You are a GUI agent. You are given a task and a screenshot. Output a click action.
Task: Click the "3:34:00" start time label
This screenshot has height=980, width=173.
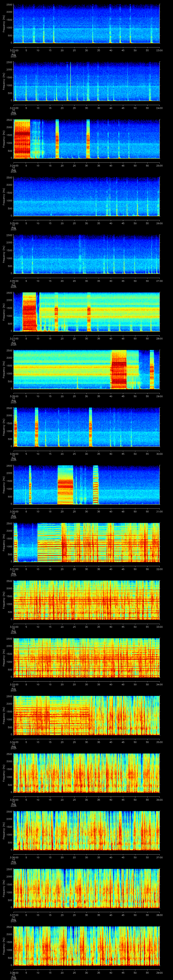[14, 742]
